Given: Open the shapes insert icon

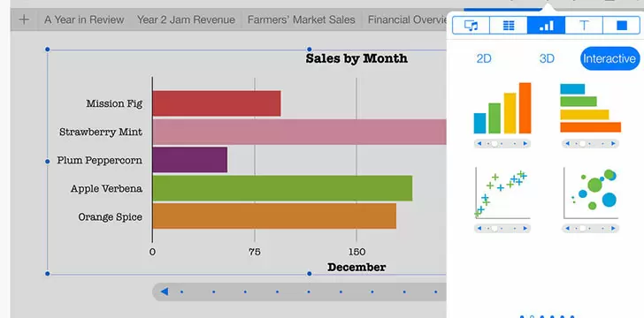Looking at the screenshot, I should coord(621,26).
